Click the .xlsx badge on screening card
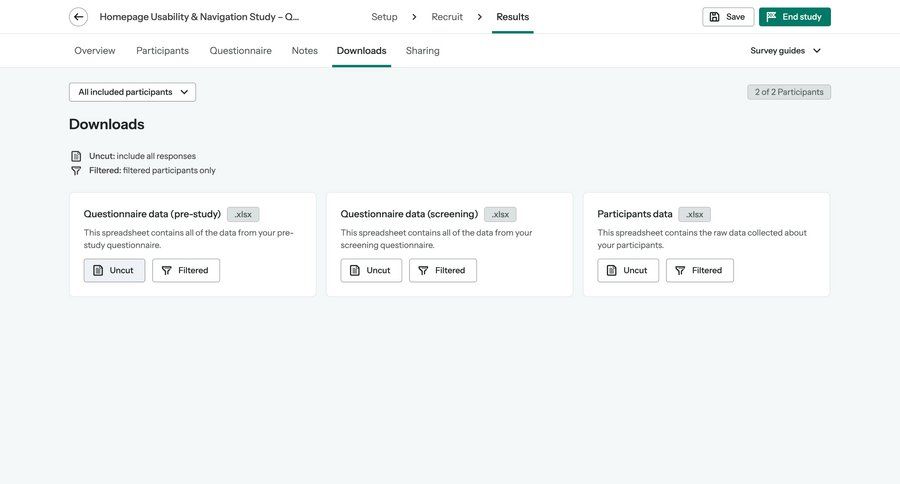This screenshot has height=484, width=900. (500, 214)
